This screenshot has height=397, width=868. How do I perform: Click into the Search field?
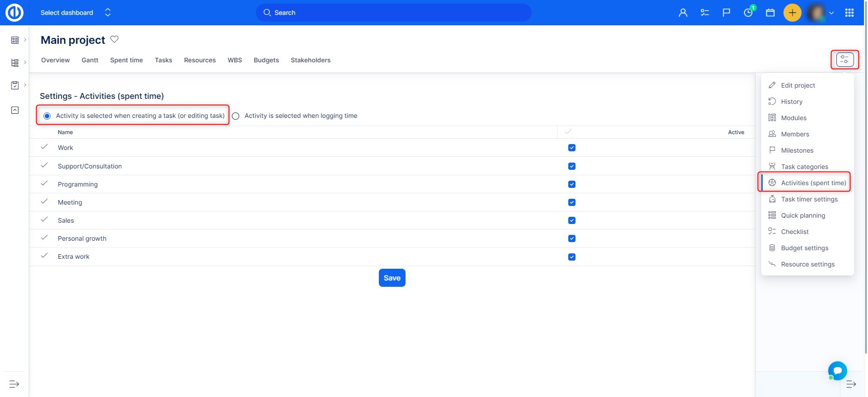(x=393, y=13)
